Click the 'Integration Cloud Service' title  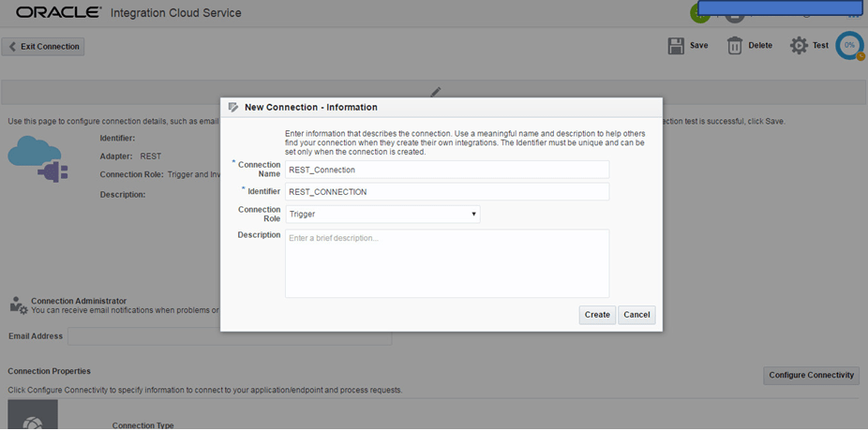coord(176,13)
